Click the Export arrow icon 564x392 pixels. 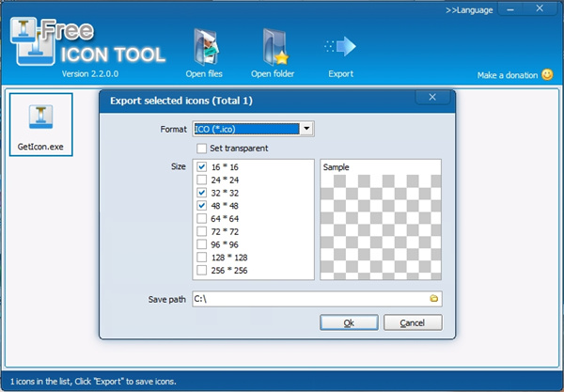340,48
